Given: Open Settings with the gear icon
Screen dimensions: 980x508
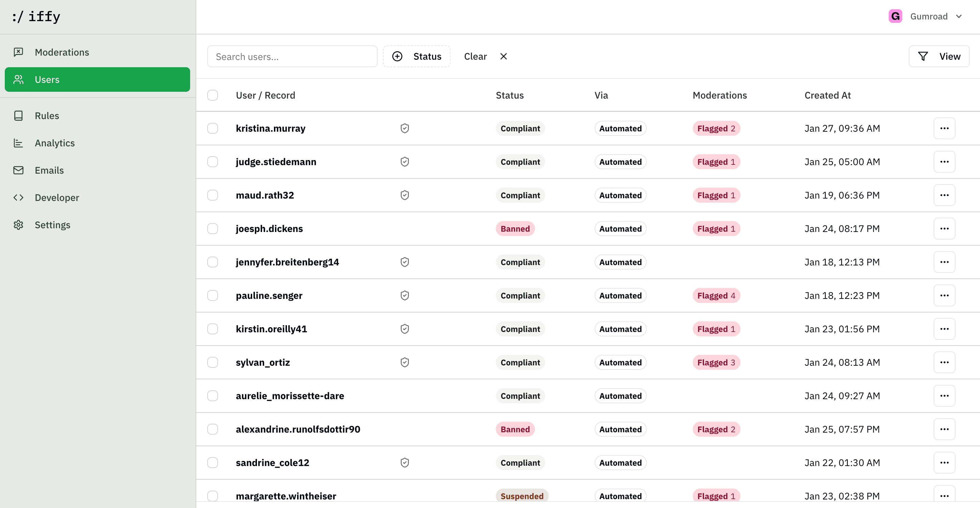Looking at the screenshot, I should tap(18, 225).
